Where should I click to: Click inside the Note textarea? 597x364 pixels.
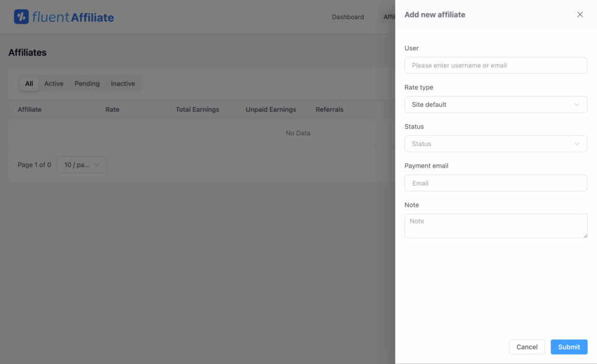496,225
